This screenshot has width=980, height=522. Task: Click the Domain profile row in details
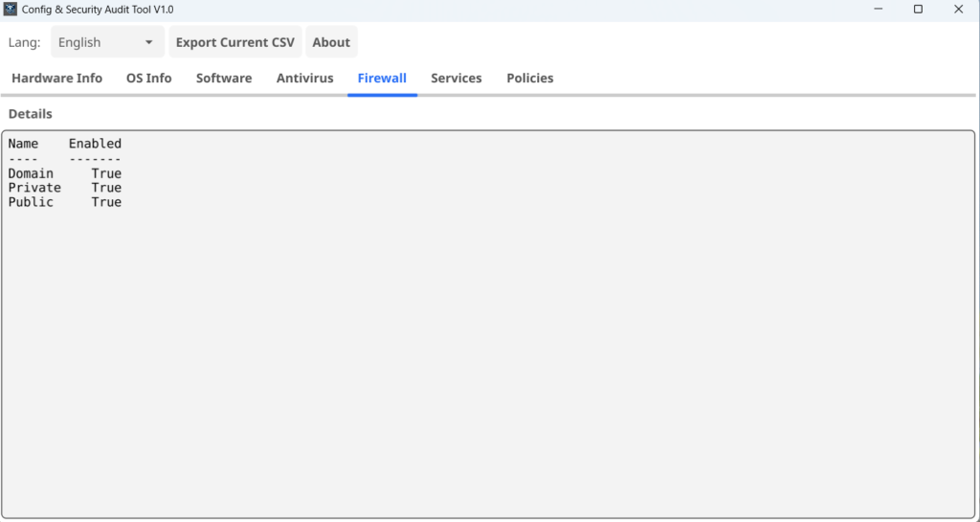(32, 173)
